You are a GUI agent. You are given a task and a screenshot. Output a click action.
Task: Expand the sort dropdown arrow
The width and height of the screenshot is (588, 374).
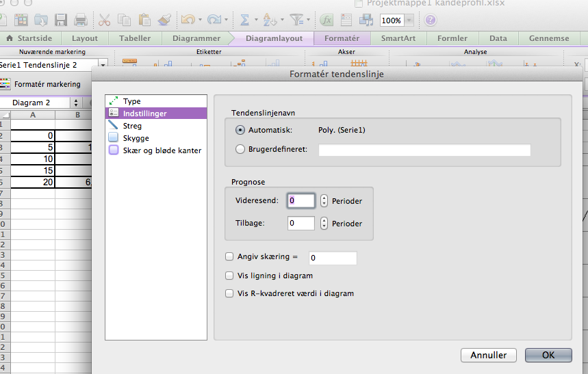[283, 20]
